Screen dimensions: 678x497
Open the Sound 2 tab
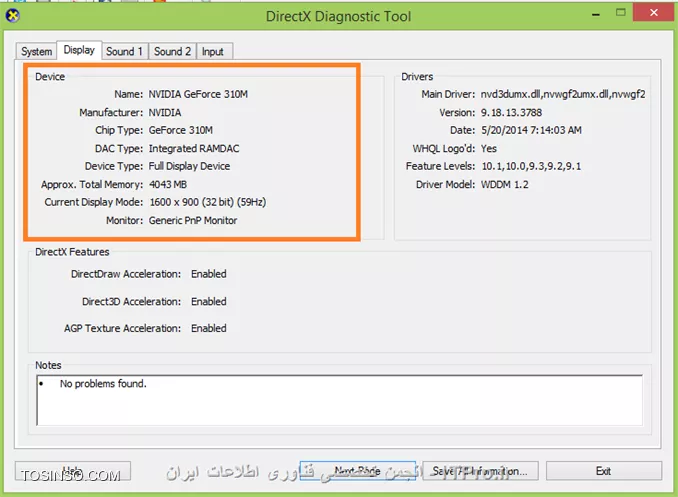click(x=172, y=51)
